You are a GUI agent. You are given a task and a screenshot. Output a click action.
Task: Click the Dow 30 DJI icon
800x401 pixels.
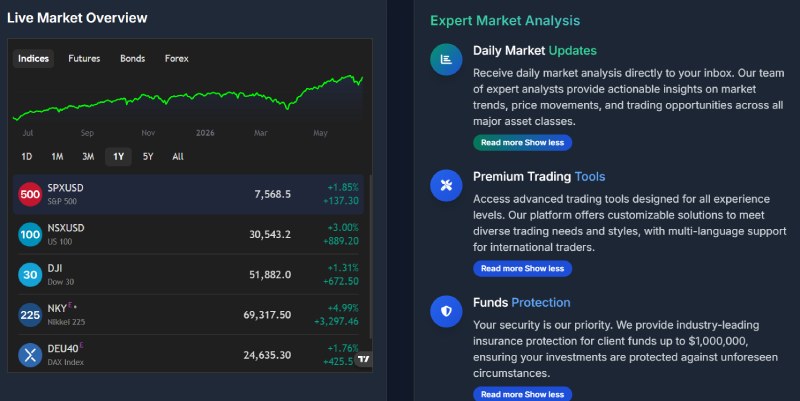click(30, 275)
